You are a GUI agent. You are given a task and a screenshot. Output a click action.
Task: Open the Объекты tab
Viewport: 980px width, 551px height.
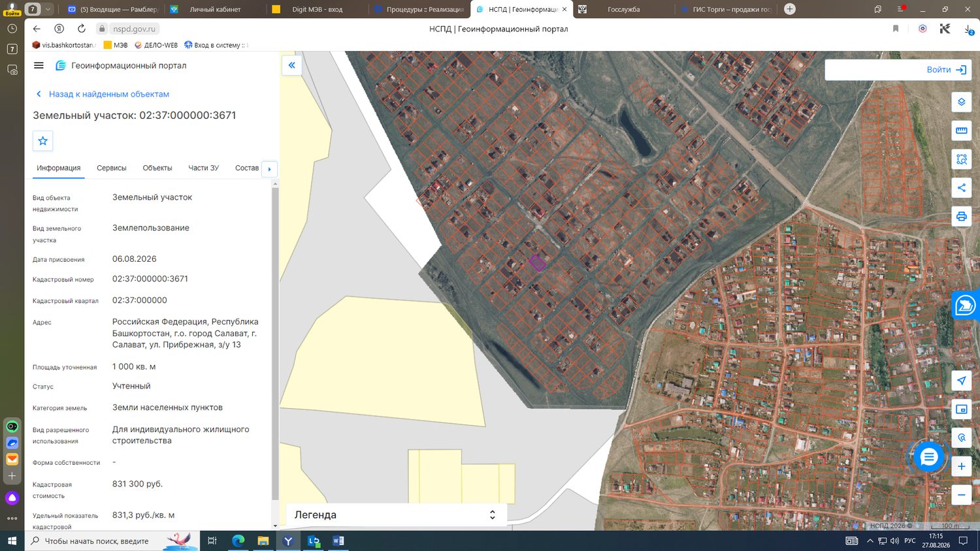coord(157,168)
